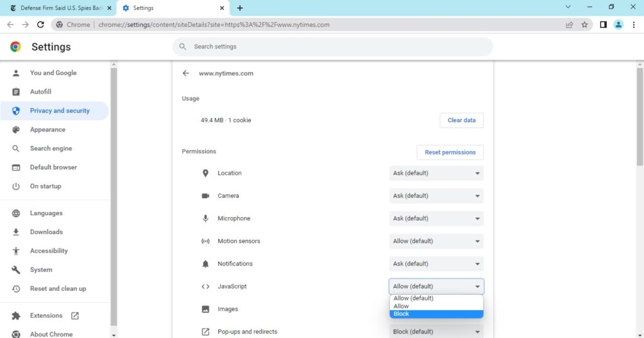Open Default browser settings section

53,167
